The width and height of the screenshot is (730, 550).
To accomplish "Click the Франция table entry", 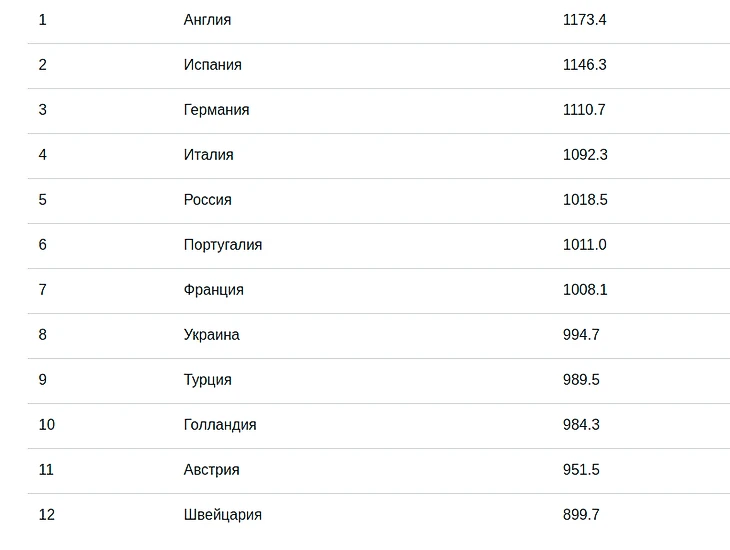I will tap(213, 290).
